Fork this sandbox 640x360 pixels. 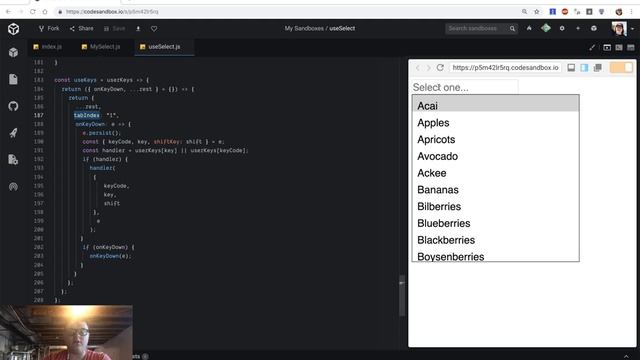click(x=49, y=29)
